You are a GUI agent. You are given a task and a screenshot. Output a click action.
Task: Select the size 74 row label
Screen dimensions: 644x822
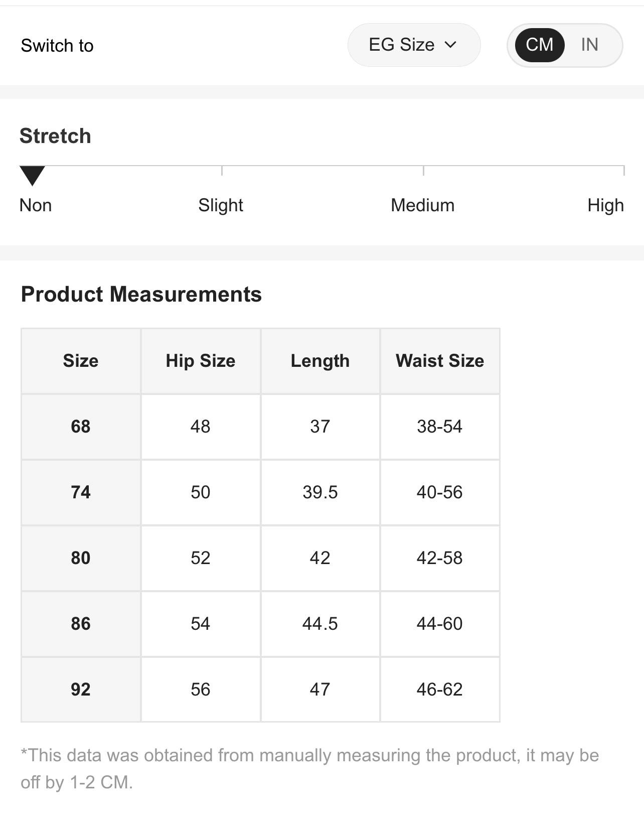[x=81, y=492]
